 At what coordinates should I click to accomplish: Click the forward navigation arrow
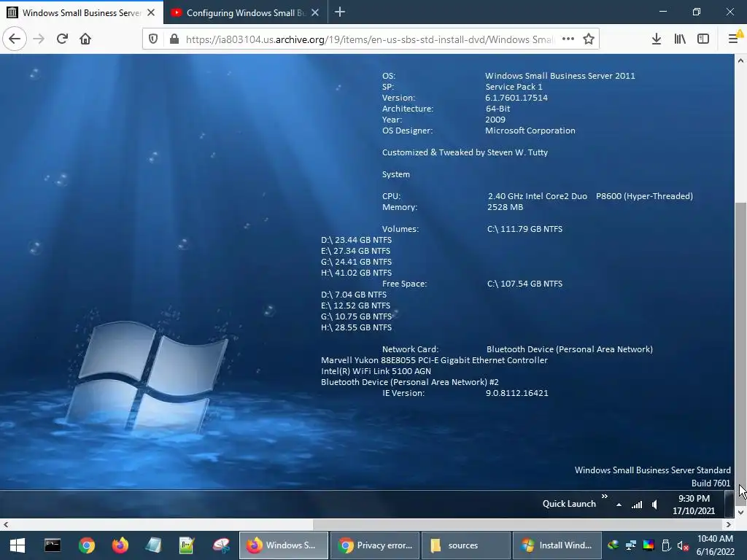point(39,39)
